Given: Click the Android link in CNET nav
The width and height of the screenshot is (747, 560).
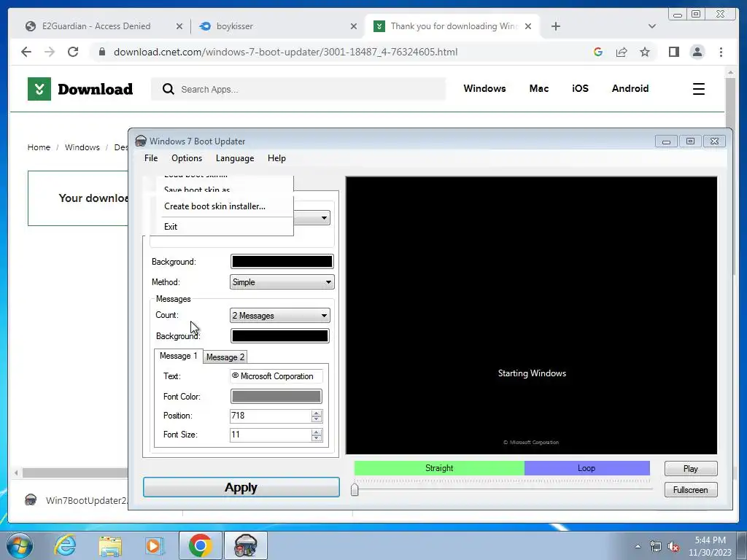Looking at the screenshot, I should [x=630, y=88].
